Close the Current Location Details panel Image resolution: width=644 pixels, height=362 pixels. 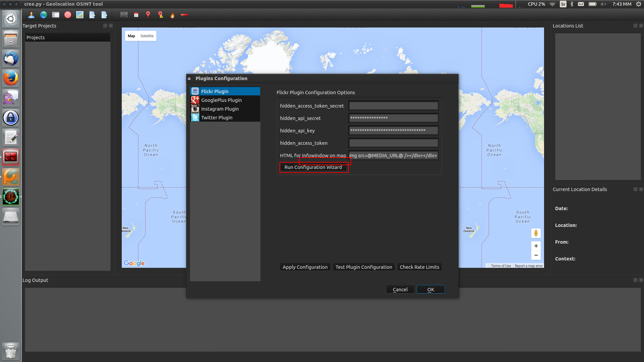[x=641, y=189]
